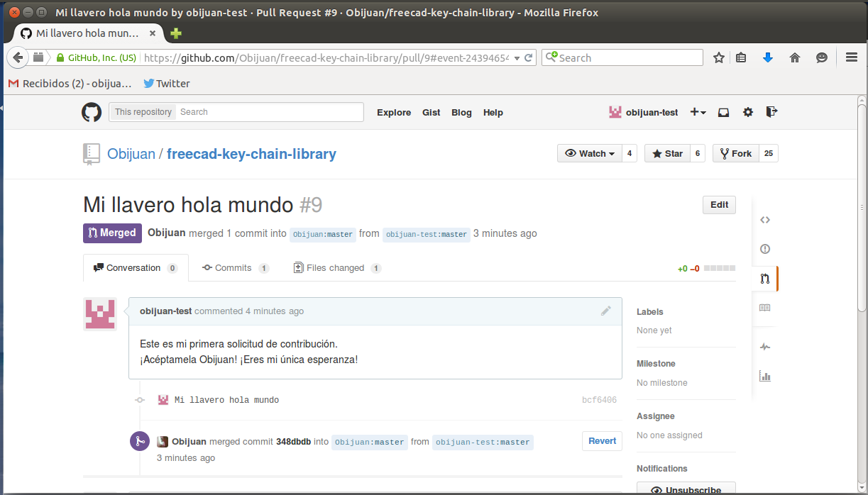868x495 pixels.
Task: Open commit bcf6406 link
Action: (599, 400)
